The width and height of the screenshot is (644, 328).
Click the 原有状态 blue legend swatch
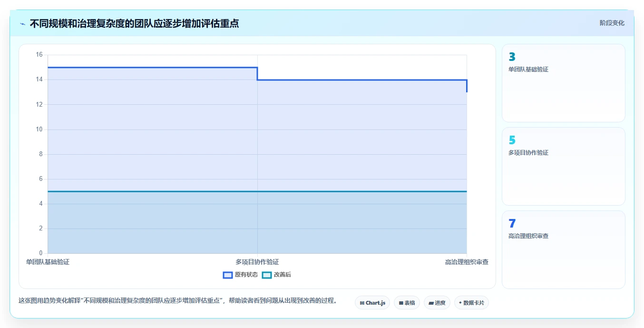[x=228, y=275]
